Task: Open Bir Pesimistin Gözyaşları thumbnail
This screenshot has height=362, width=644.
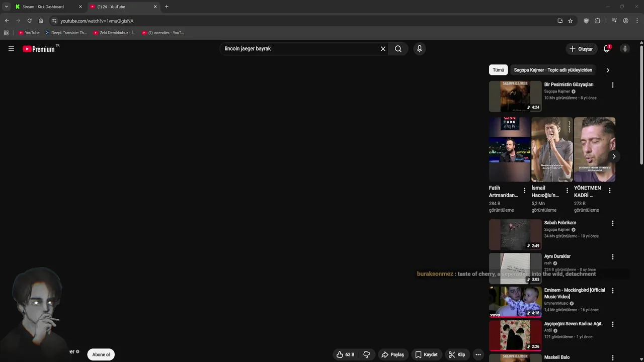Action: [x=515, y=96]
